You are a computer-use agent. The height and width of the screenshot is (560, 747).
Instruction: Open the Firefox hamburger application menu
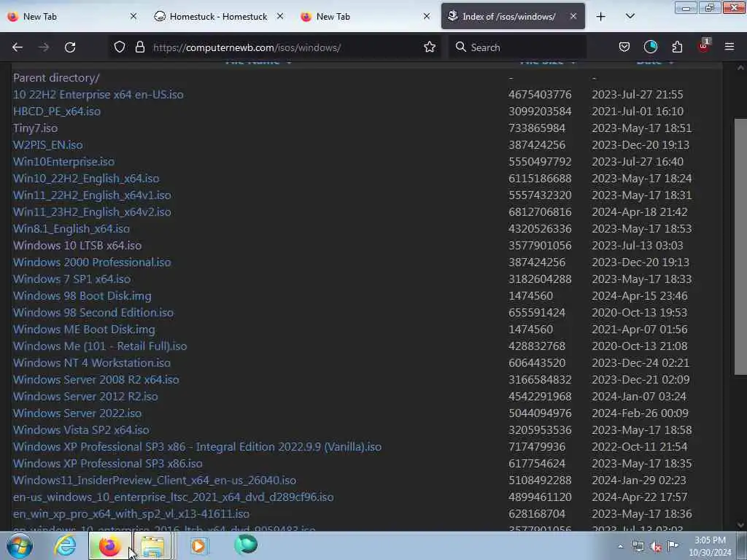coord(729,47)
